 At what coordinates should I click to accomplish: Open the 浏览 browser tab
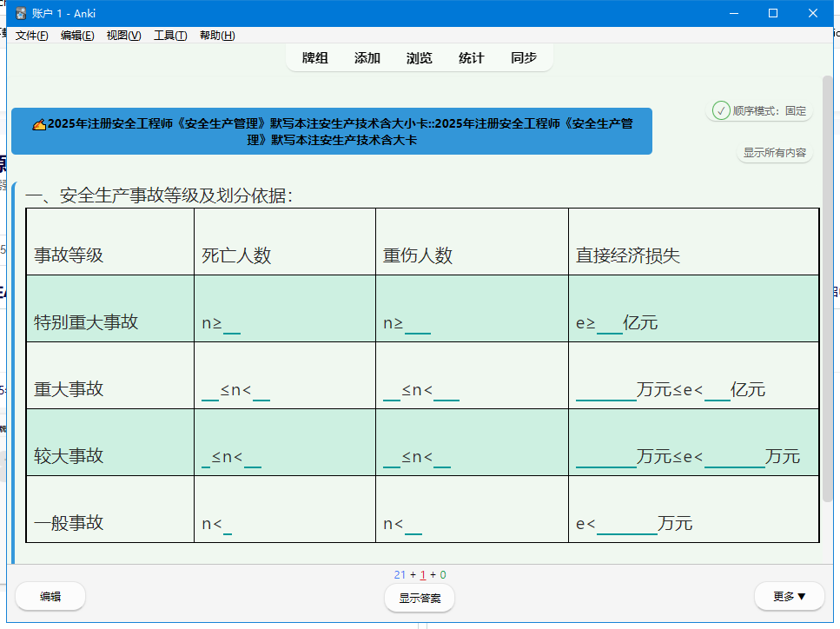click(x=419, y=58)
